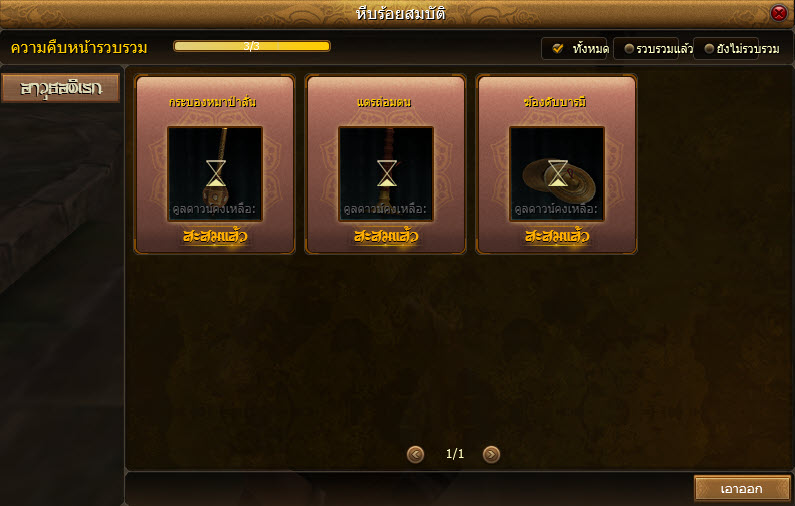The width and height of the screenshot is (795, 506).
Task: Click the hourglass icon on the cymbal card
Action: [x=557, y=173]
